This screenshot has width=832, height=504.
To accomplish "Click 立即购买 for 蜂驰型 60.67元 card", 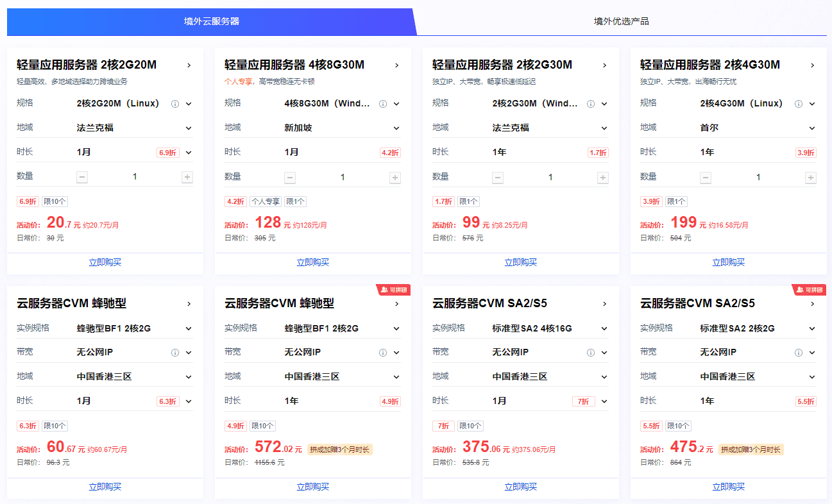I will [105, 487].
